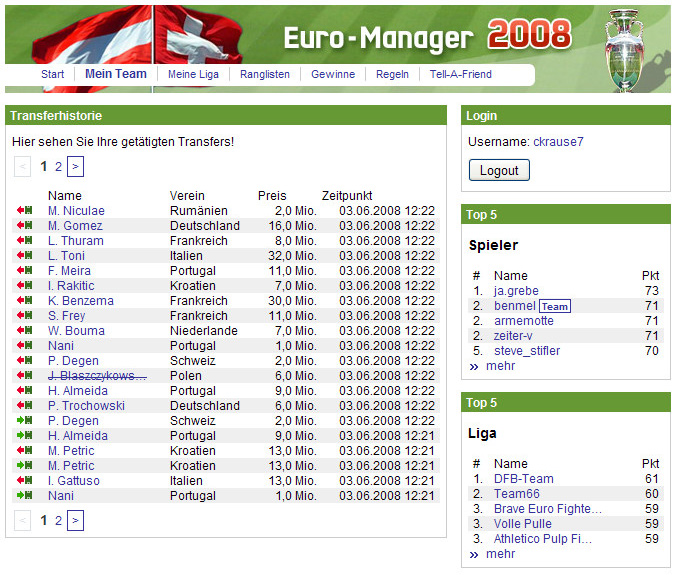This screenshot has width=676, height=575.
Task: Click disabled previous arrow in top pager
Action: (22, 166)
